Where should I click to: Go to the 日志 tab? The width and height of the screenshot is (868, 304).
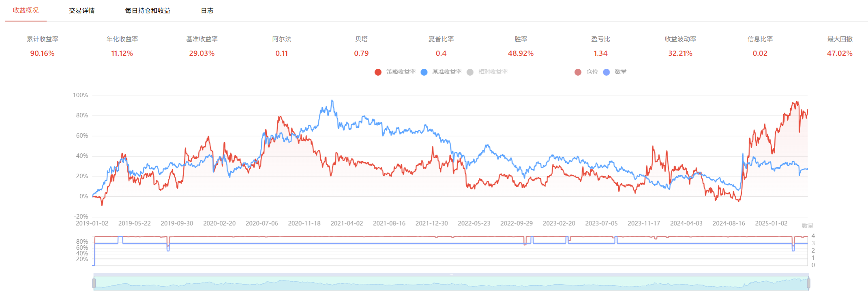(x=207, y=11)
